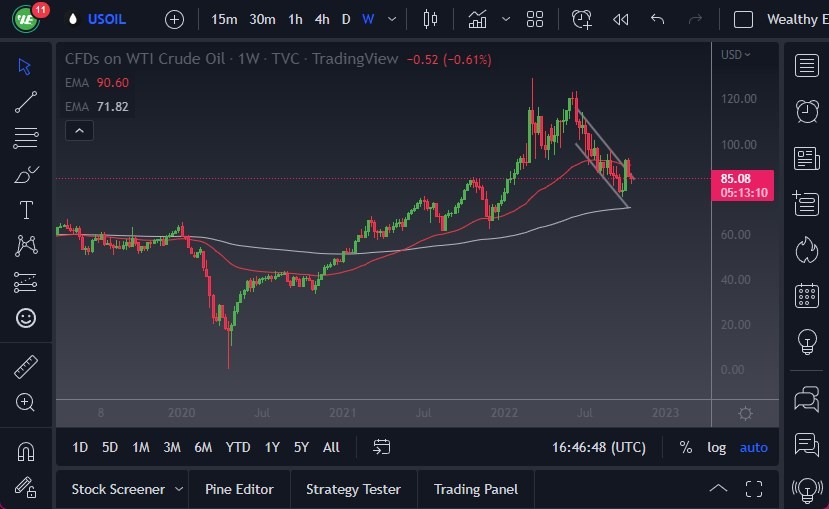Add symbol with the plus button

click(174, 19)
